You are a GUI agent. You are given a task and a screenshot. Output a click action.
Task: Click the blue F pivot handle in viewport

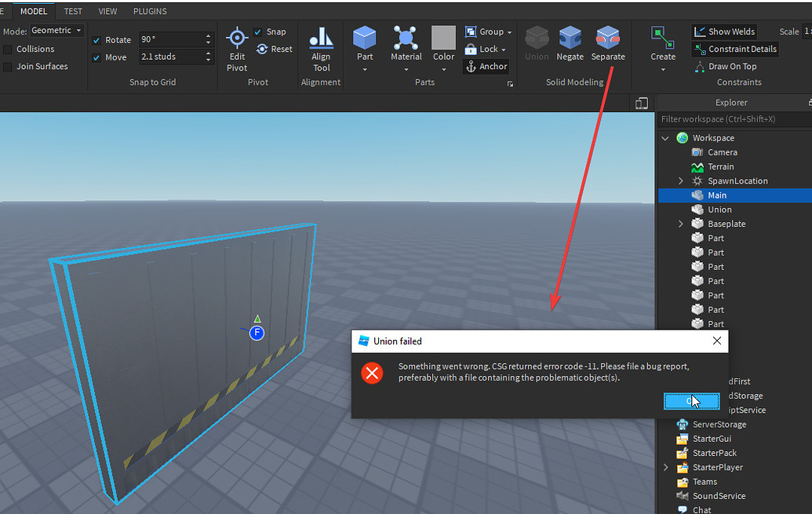tap(257, 334)
